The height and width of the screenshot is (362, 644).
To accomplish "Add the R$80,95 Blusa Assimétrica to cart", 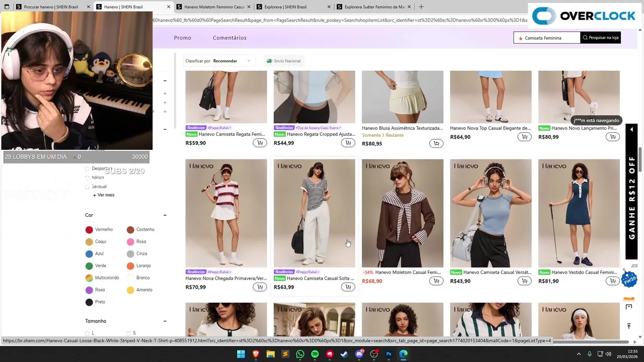I will [x=436, y=143].
